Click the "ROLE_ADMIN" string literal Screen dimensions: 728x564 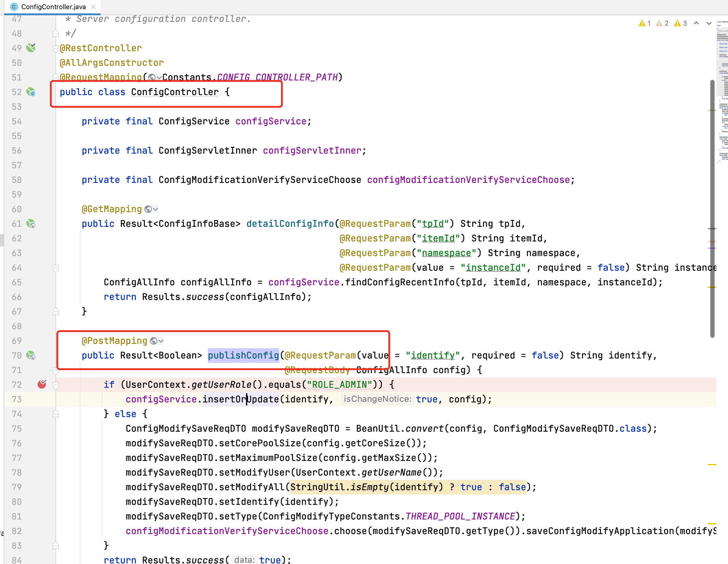pyautogui.click(x=339, y=385)
